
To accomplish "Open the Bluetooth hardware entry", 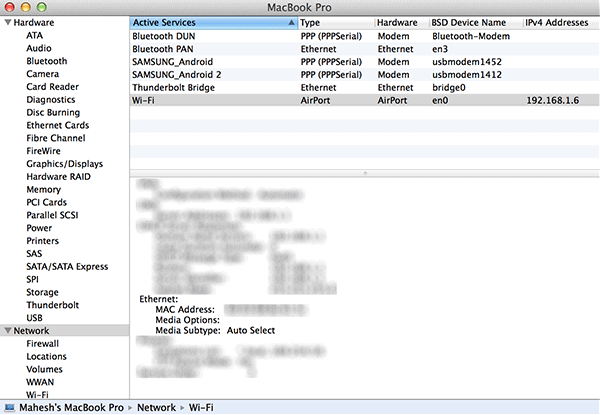I will coord(47,61).
